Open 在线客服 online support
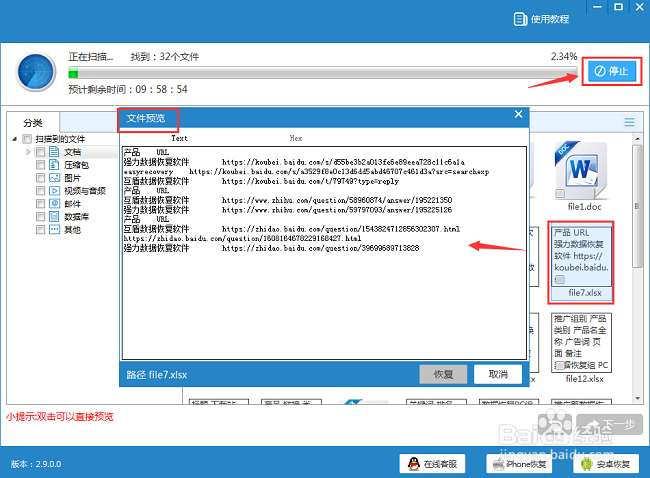This screenshot has height=478, width=650. pyautogui.click(x=432, y=463)
